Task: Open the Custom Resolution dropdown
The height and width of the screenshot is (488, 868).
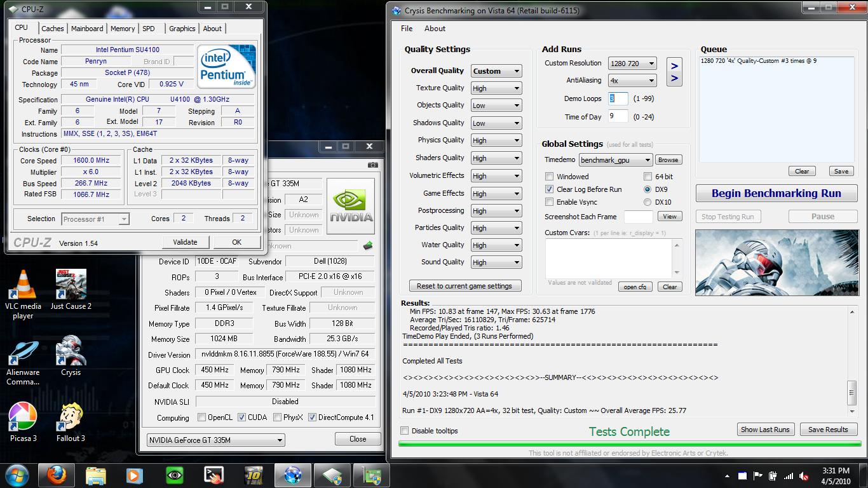Action: [632, 64]
